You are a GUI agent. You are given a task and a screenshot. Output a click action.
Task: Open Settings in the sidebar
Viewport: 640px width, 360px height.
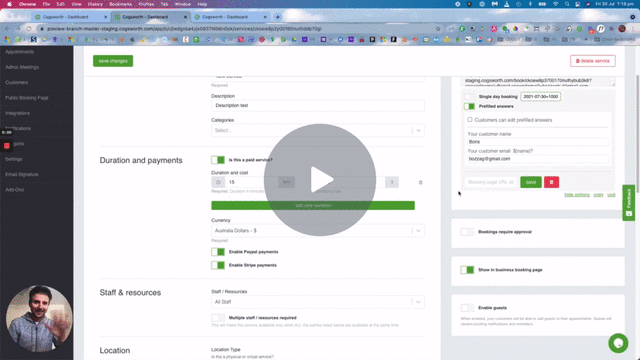point(14,159)
